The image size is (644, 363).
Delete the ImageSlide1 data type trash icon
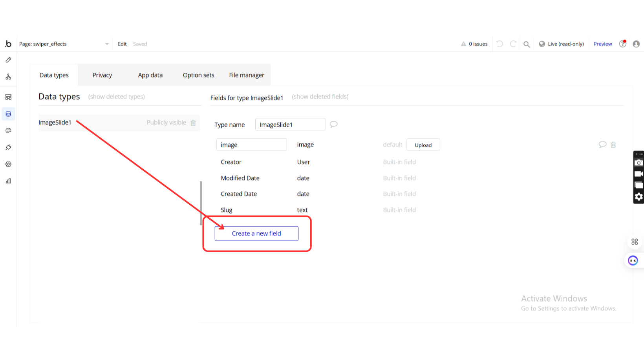pyautogui.click(x=193, y=123)
